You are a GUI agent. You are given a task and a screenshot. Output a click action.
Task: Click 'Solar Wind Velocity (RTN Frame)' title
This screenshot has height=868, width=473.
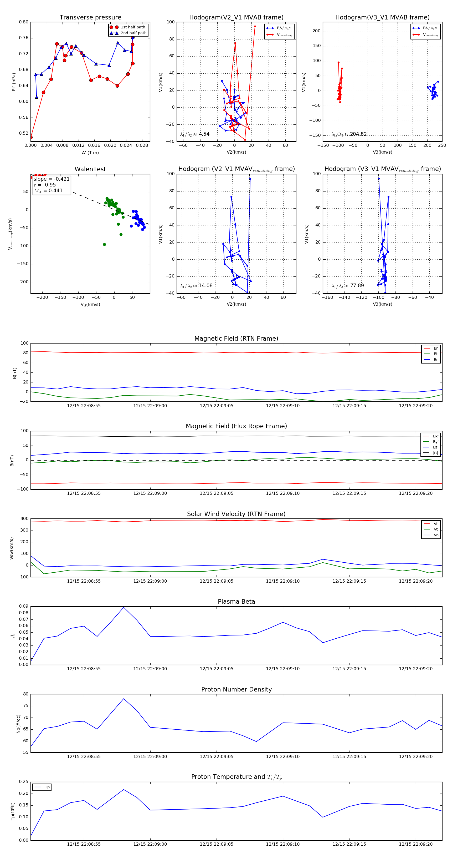(236, 514)
